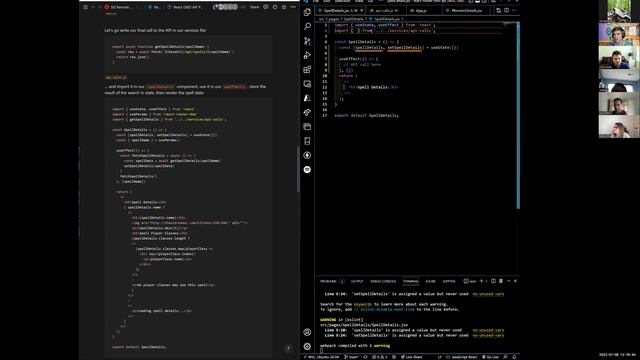The height and width of the screenshot is (360, 640).
Task: Open the Manage gear in activity bar
Action: click(x=307, y=347)
